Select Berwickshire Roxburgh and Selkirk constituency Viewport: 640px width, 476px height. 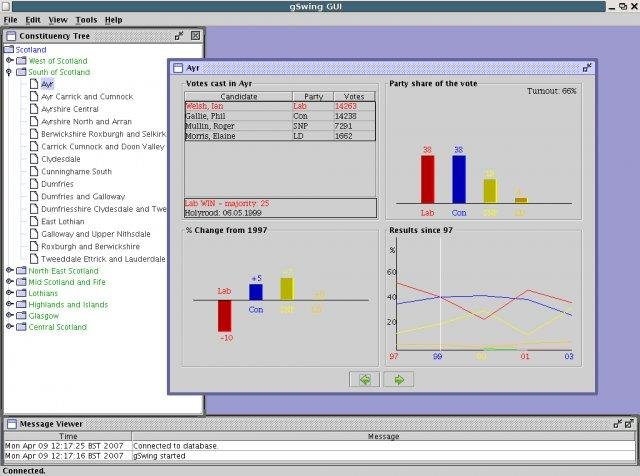(104, 134)
